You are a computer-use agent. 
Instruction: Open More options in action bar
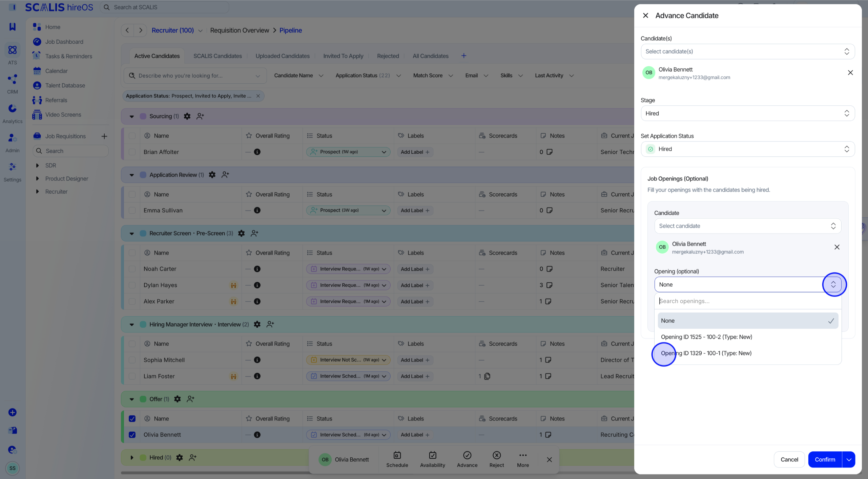click(523, 455)
